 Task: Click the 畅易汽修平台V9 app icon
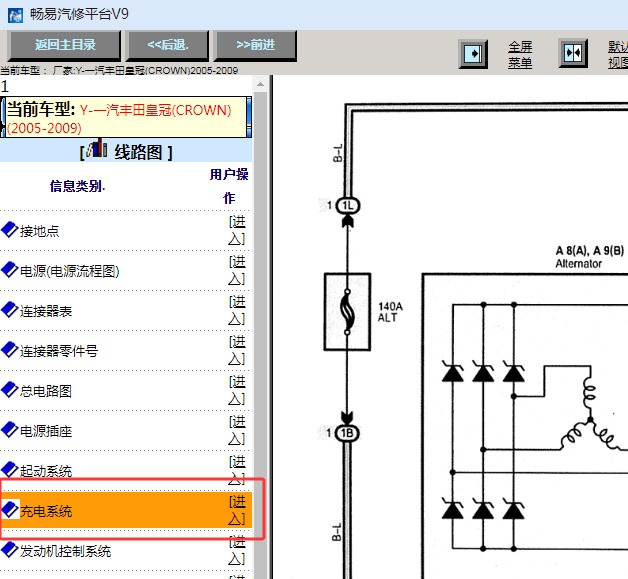coord(15,15)
